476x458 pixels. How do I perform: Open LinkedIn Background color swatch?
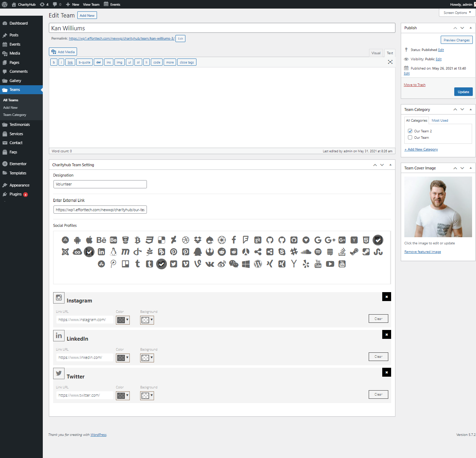click(147, 358)
